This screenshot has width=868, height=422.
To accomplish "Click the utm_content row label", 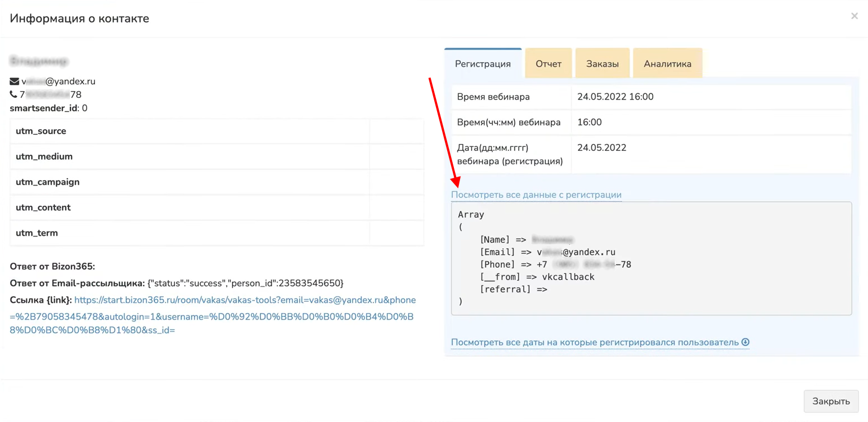I will (43, 207).
